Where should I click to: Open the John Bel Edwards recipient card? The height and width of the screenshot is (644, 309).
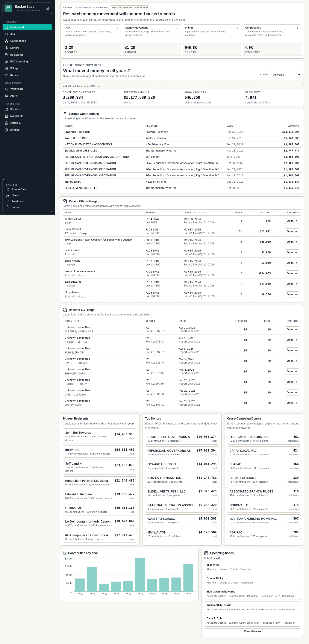(100, 436)
